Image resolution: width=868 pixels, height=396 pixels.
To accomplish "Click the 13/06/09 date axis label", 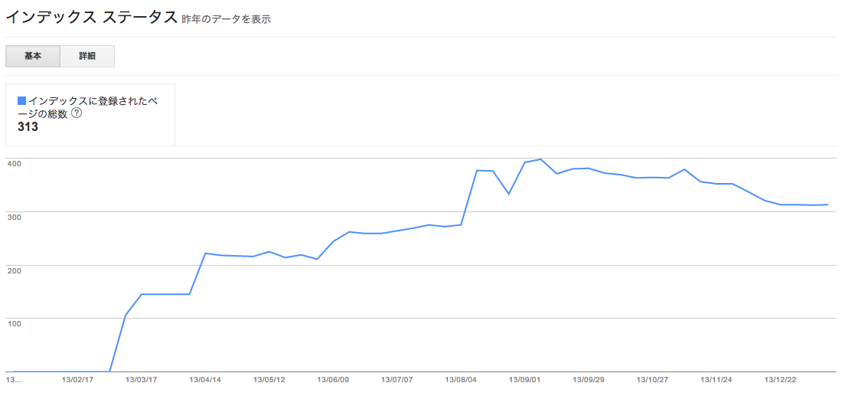I will pyautogui.click(x=333, y=380).
